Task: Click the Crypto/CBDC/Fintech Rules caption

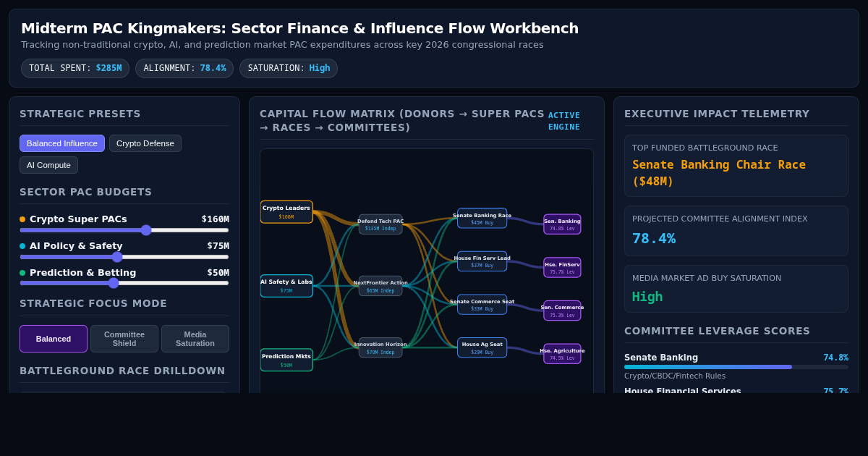Action: pos(675,376)
